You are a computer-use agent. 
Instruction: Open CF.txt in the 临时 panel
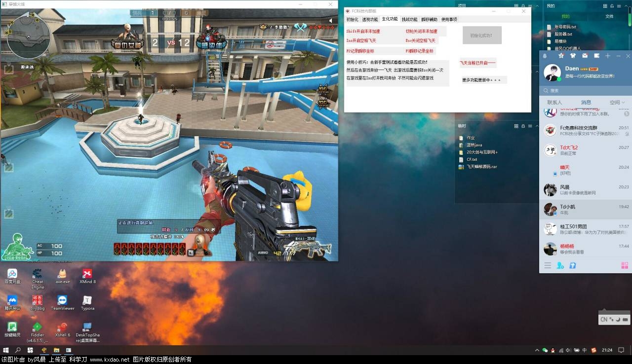point(468,159)
